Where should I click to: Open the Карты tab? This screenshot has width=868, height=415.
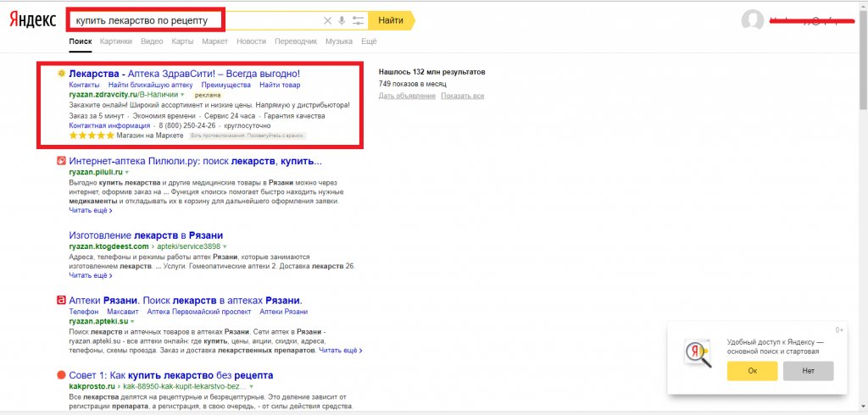[182, 41]
